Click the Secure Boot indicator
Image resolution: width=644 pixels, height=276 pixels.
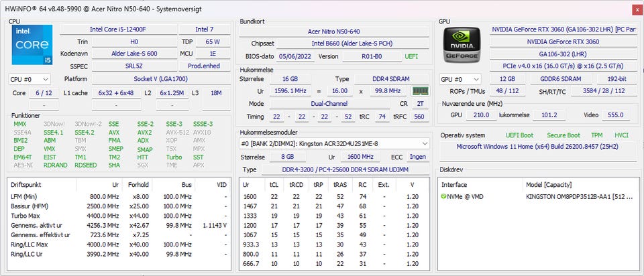tap(563, 135)
